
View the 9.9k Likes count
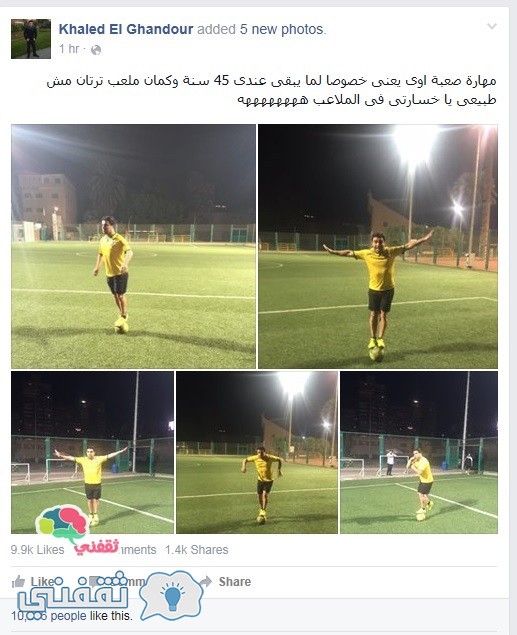tap(37, 550)
